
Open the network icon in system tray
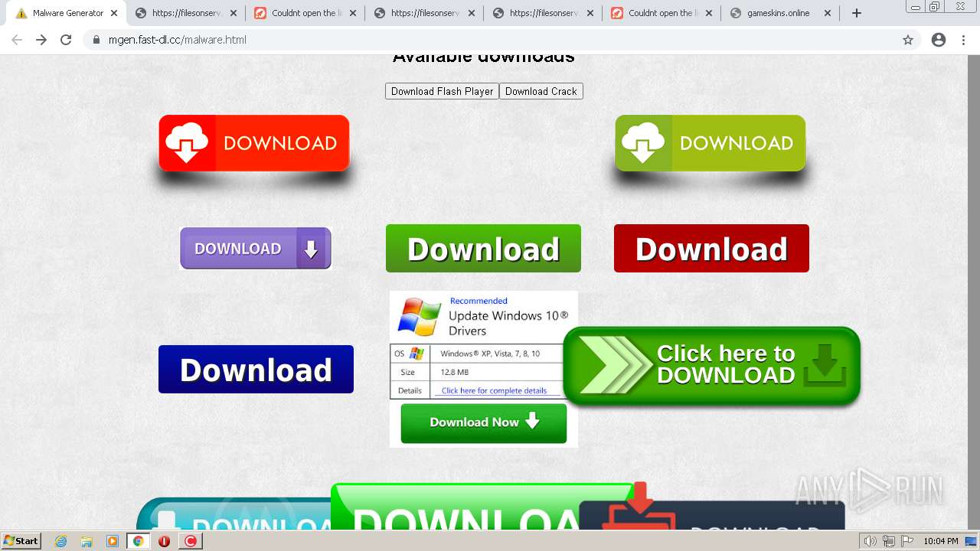click(x=889, y=541)
